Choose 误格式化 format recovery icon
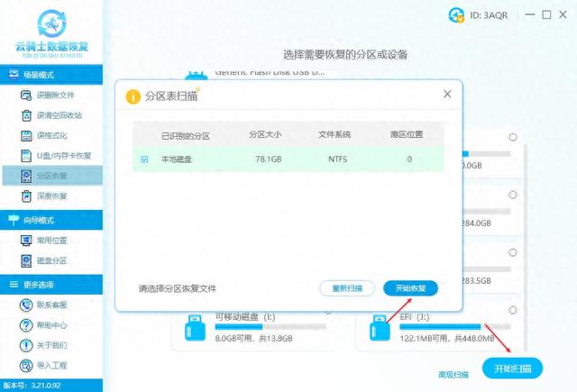The image size is (577, 392). 26,136
